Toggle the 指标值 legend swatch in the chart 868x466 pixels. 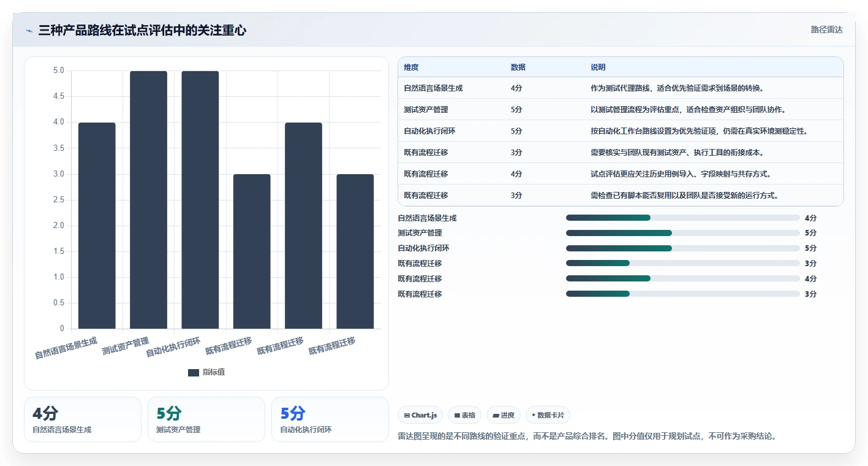pyautogui.click(x=194, y=372)
